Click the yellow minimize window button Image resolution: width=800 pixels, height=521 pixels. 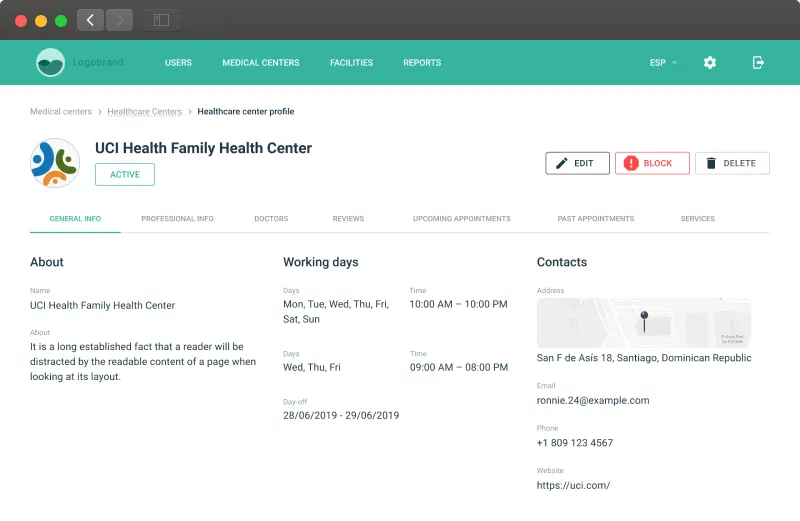[41, 21]
